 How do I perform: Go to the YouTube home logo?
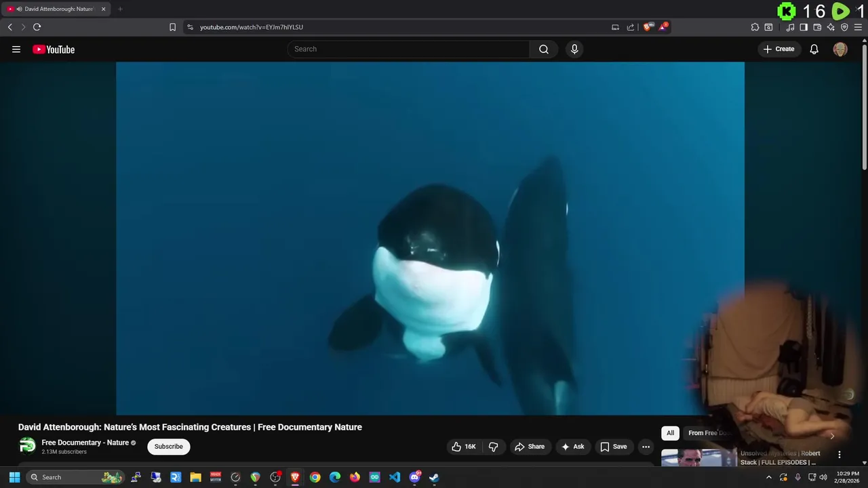[54, 49]
